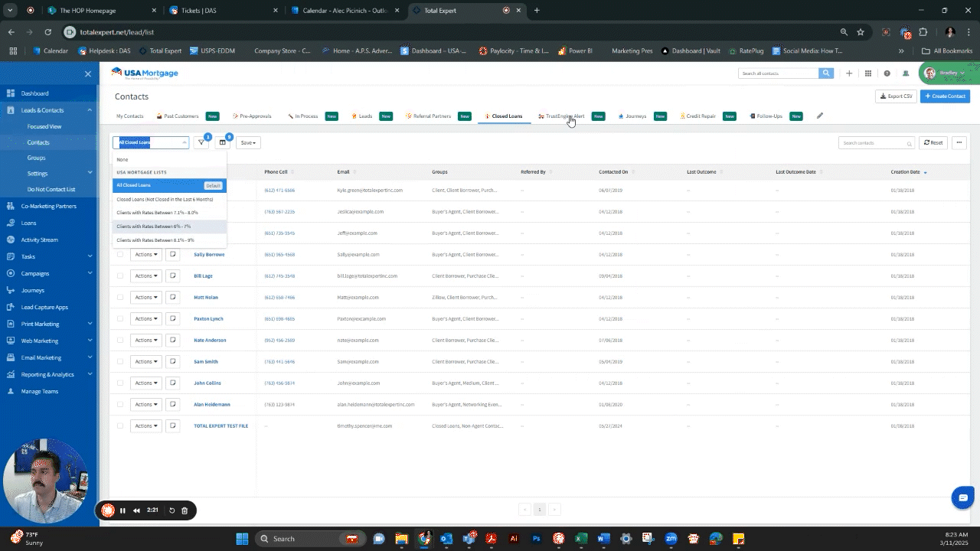Tick the checkbox for Sam Smith
The width and height of the screenshot is (980, 551).
(x=120, y=361)
